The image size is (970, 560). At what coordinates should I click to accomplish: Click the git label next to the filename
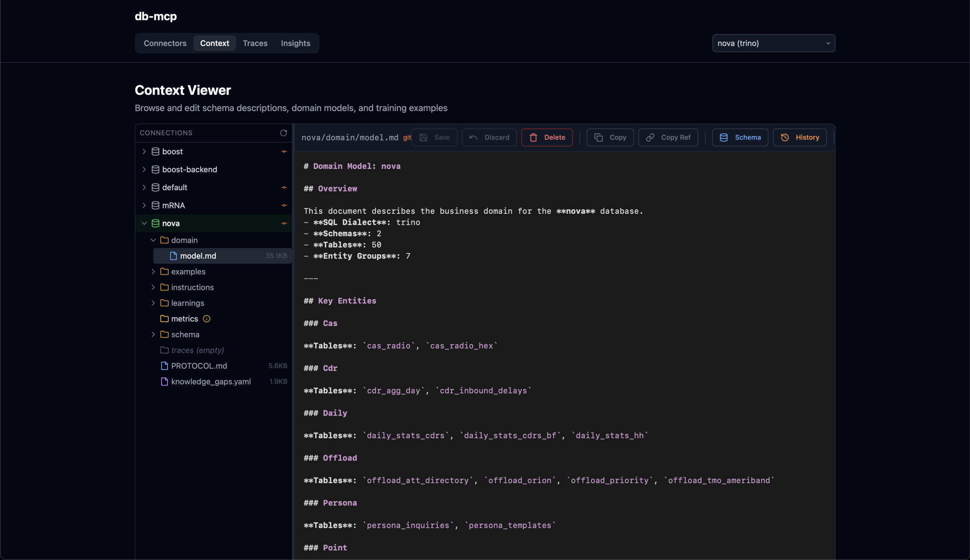tap(407, 138)
